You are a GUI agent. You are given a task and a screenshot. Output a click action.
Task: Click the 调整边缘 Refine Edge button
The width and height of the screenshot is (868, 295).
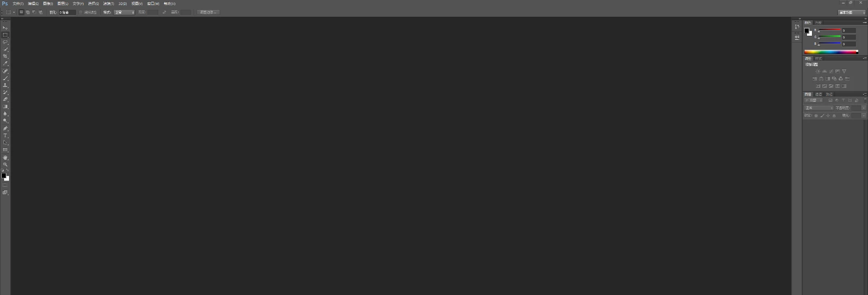(x=208, y=12)
